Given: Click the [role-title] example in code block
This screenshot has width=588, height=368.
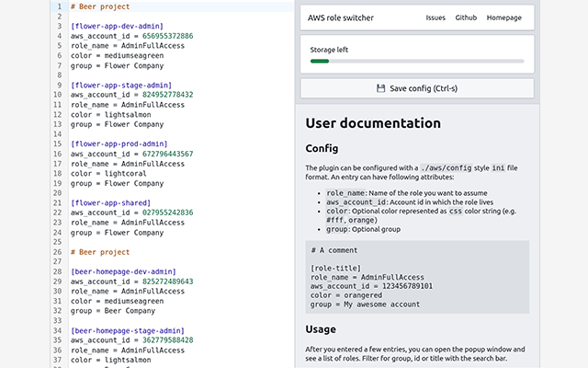Looking at the screenshot, I should (335, 268).
